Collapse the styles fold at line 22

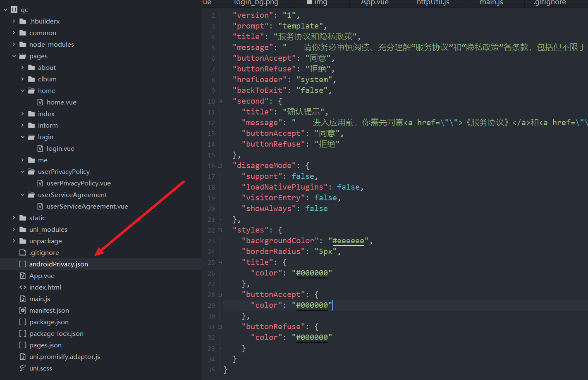pyautogui.click(x=220, y=230)
